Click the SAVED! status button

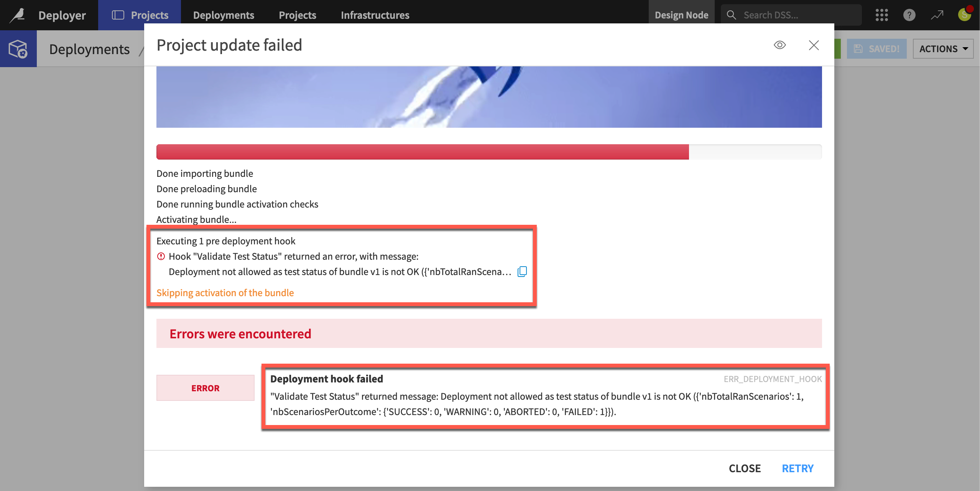[x=877, y=48]
